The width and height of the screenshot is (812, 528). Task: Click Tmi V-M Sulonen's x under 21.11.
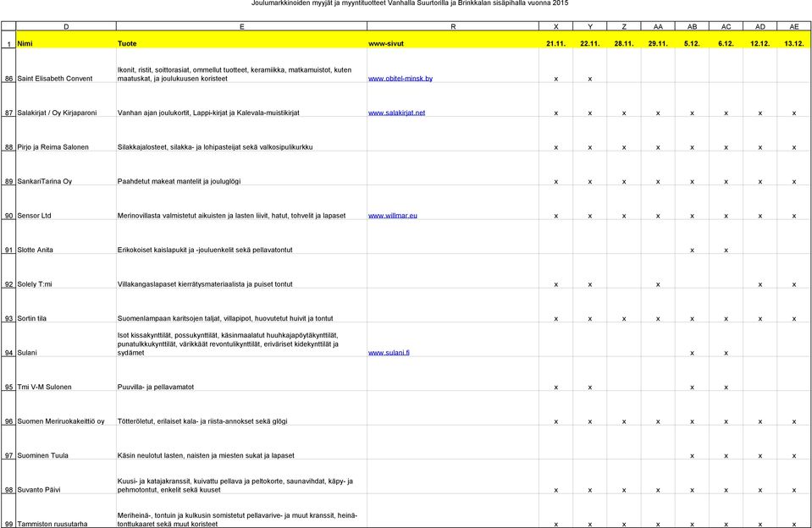(x=555, y=388)
